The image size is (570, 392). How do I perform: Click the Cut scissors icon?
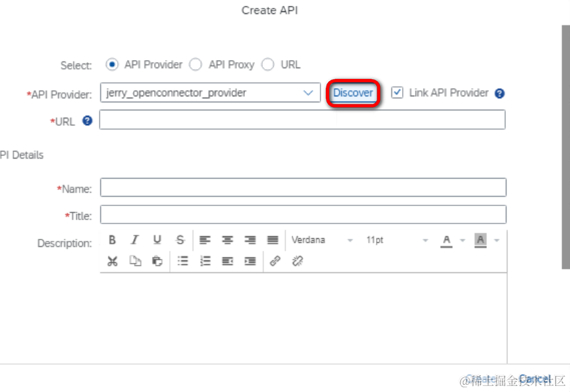pos(112,261)
